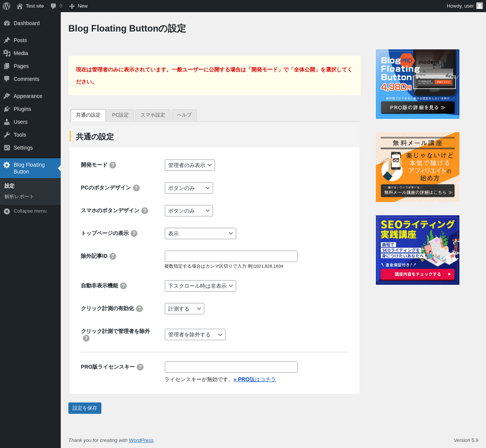Click the WordPress logo icon
Viewport: 486px width, 448px height.
[6, 6]
